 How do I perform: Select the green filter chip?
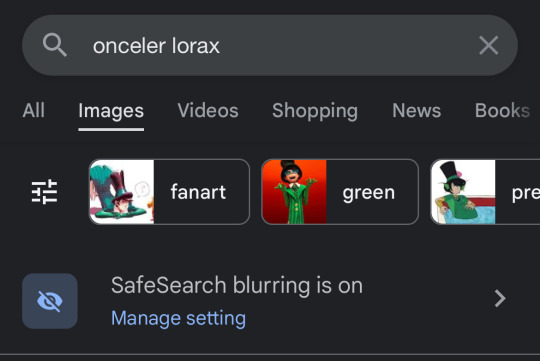340,192
